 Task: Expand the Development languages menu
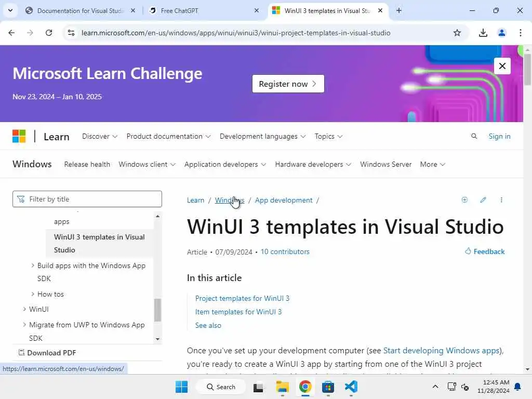click(x=262, y=137)
